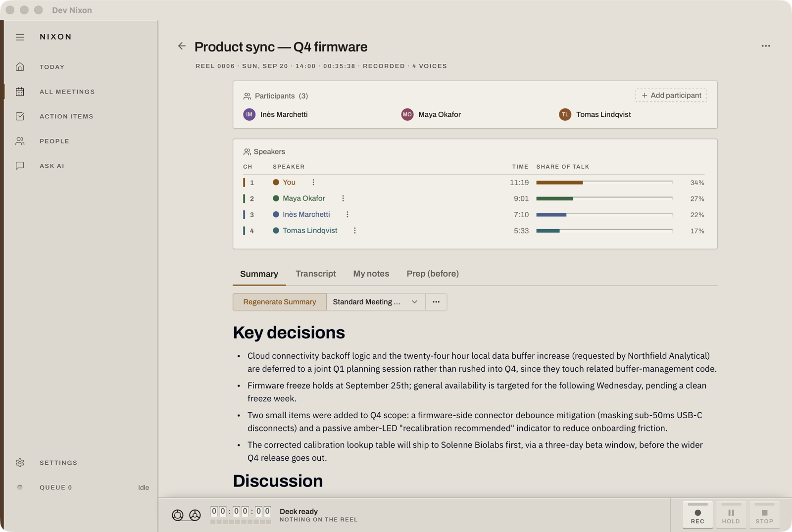Screen dimensions: 792x532
Task: Select ACTION ITEMS in the sidebar
Action: (x=66, y=116)
